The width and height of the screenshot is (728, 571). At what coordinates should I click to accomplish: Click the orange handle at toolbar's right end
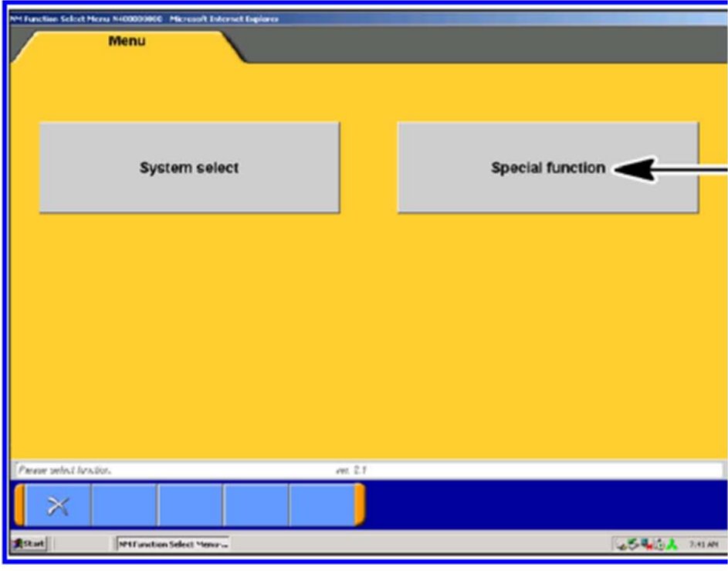359,505
